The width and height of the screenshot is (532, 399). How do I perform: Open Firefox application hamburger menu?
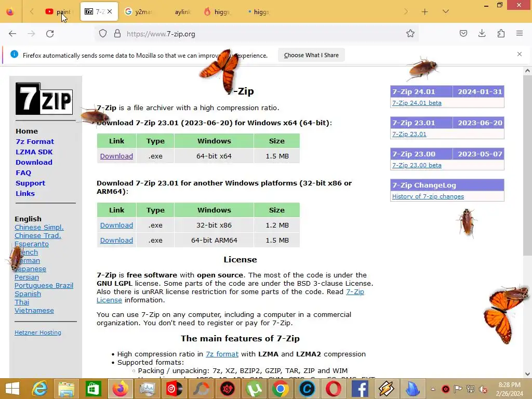pos(520,33)
